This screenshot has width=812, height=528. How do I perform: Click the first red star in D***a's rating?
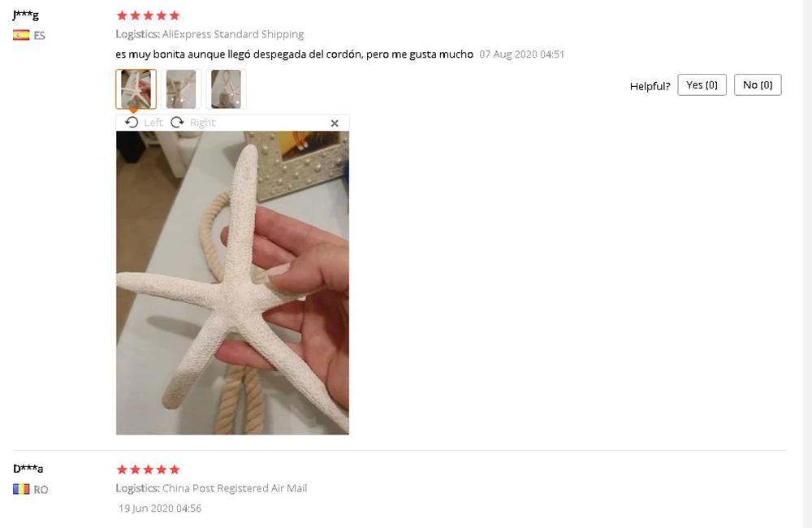[122, 470]
